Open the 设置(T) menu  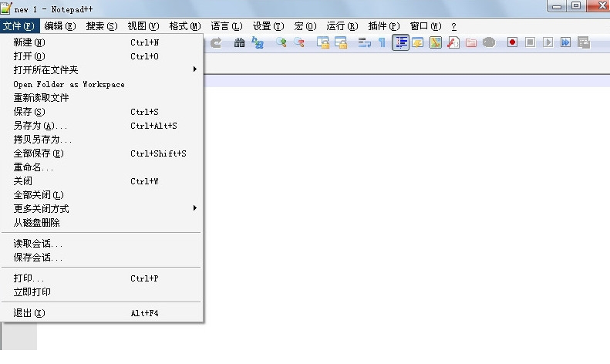(x=268, y=26)
